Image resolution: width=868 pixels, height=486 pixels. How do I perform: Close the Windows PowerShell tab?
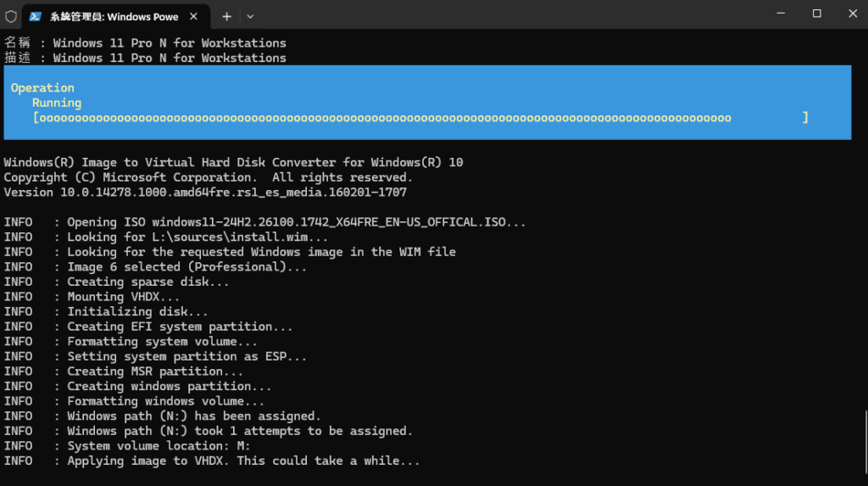193,16
